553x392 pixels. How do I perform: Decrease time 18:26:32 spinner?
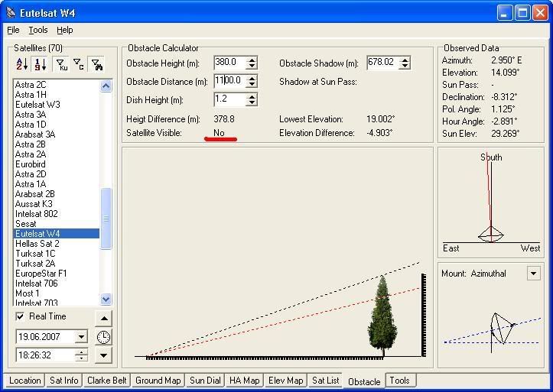[82, 358]
